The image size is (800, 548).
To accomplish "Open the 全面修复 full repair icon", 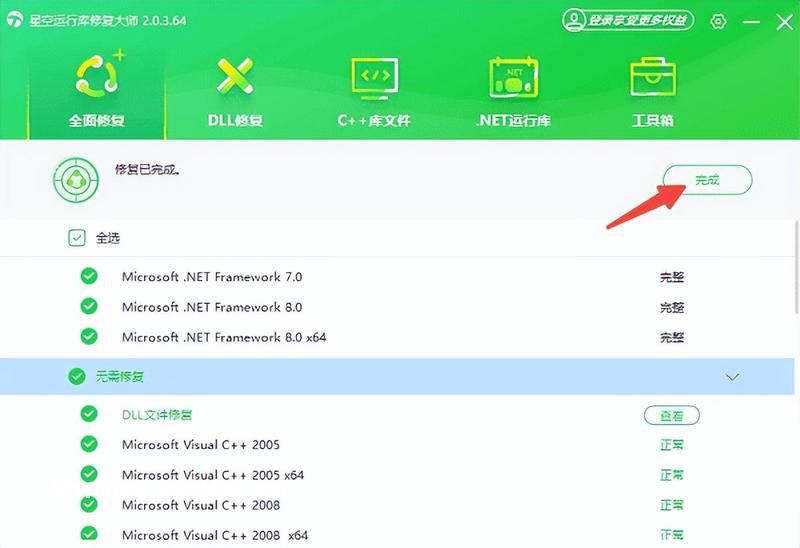I will click(97, 76).
